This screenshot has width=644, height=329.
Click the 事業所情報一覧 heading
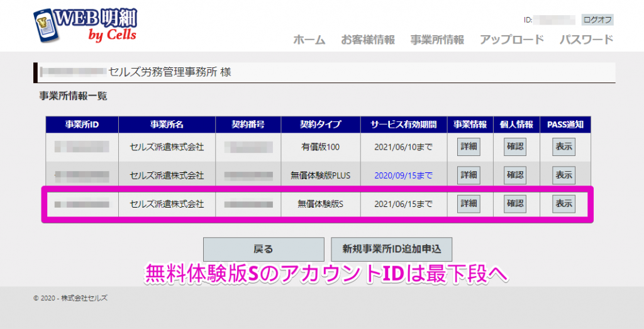[73, 96]
